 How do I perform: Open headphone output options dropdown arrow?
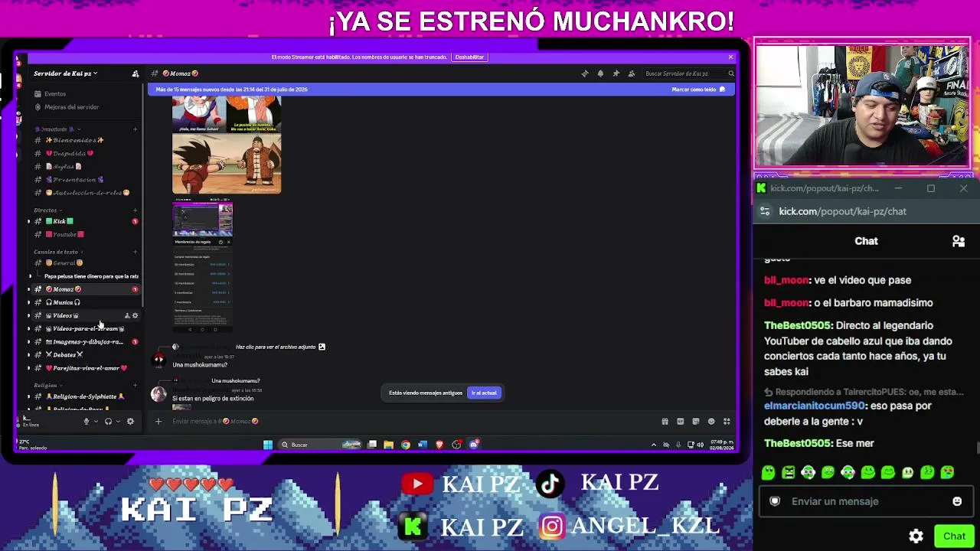pos(118,421)
